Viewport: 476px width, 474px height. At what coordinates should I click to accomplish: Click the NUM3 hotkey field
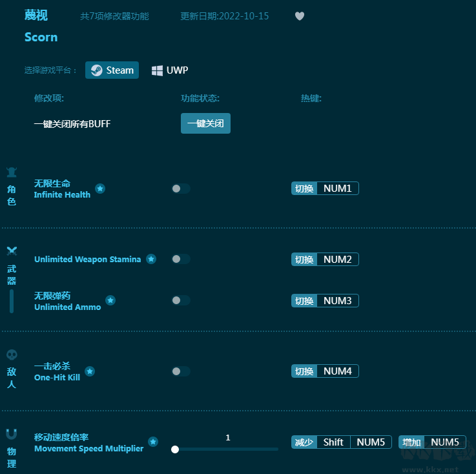(338, 301)
